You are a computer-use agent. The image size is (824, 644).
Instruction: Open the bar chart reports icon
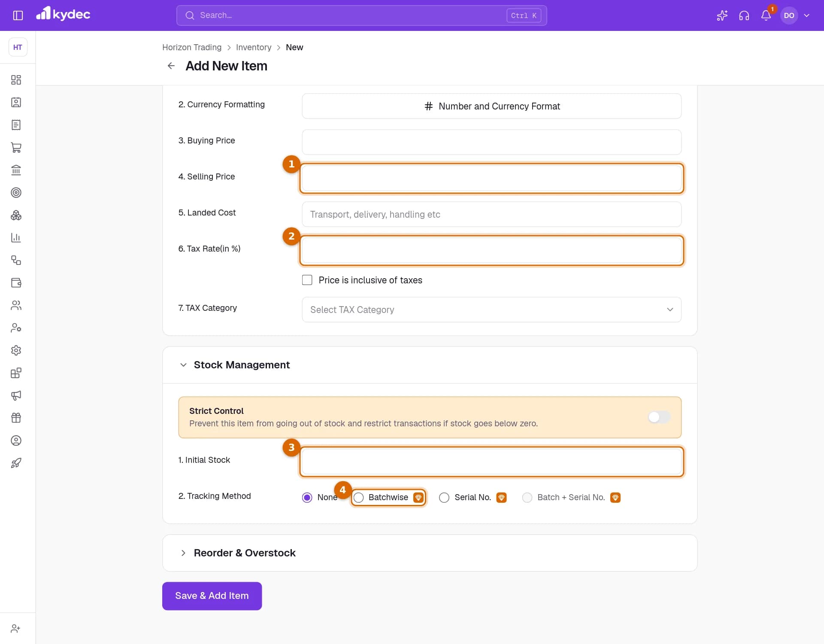pyautogui.click(x=16, y=238)
